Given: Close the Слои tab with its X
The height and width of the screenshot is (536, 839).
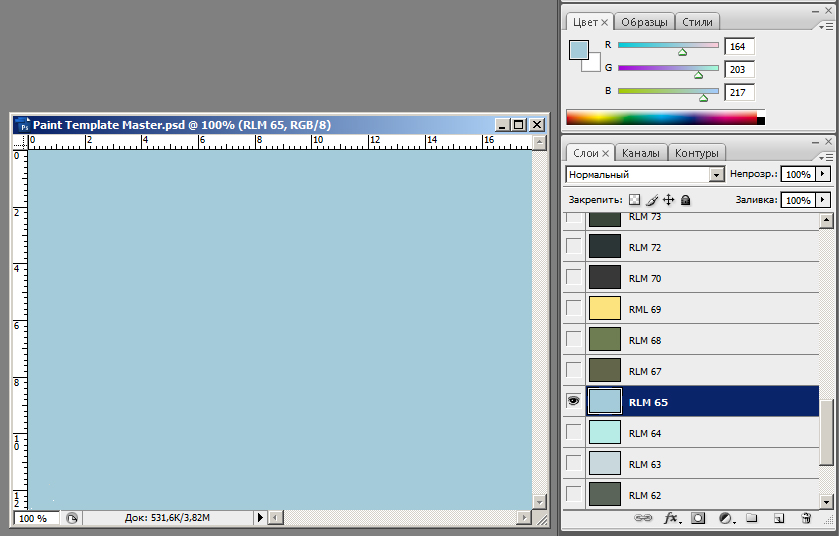Looking at the screenshot, I should pos(606,154).
